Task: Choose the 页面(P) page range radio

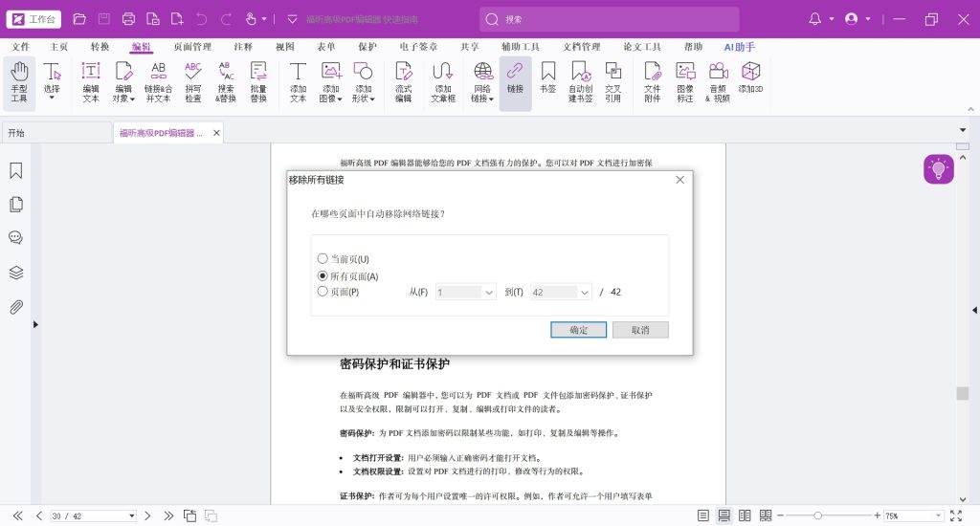Action: point(323,292)
